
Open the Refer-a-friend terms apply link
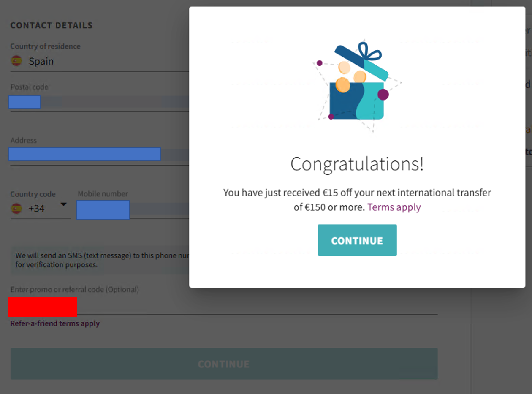click(x=55, y=324)
